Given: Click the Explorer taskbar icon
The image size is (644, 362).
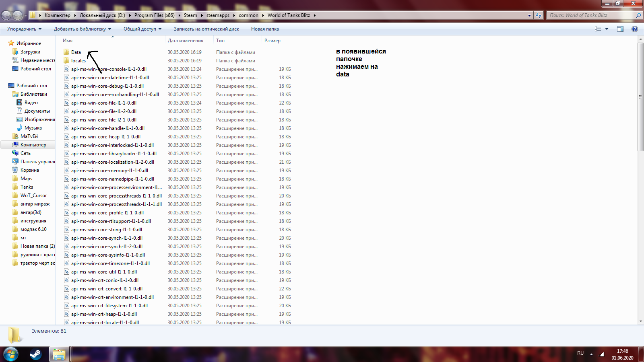Looking at the screenshot, I should pyautogui.click(x=59, y=354).
